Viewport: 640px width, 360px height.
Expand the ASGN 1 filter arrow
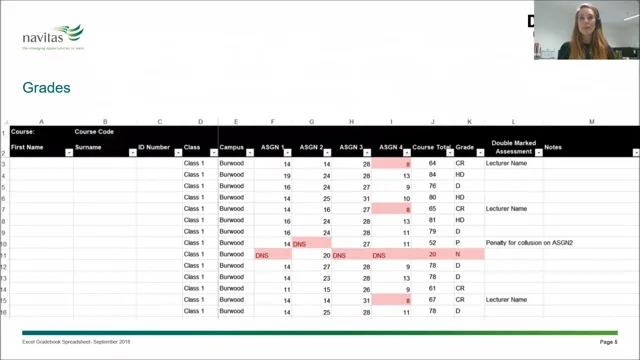point(287,153)
